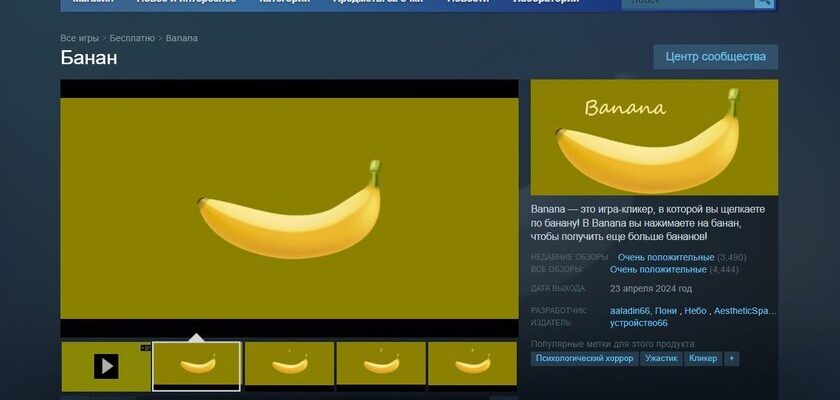Open developer aaladin66 page
The image size is (840, 400).
[630, 311]
